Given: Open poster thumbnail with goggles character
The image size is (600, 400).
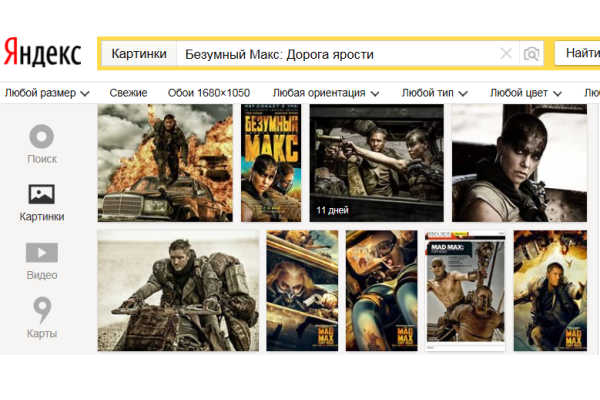Looking at the screenshot, I should 382,291.
